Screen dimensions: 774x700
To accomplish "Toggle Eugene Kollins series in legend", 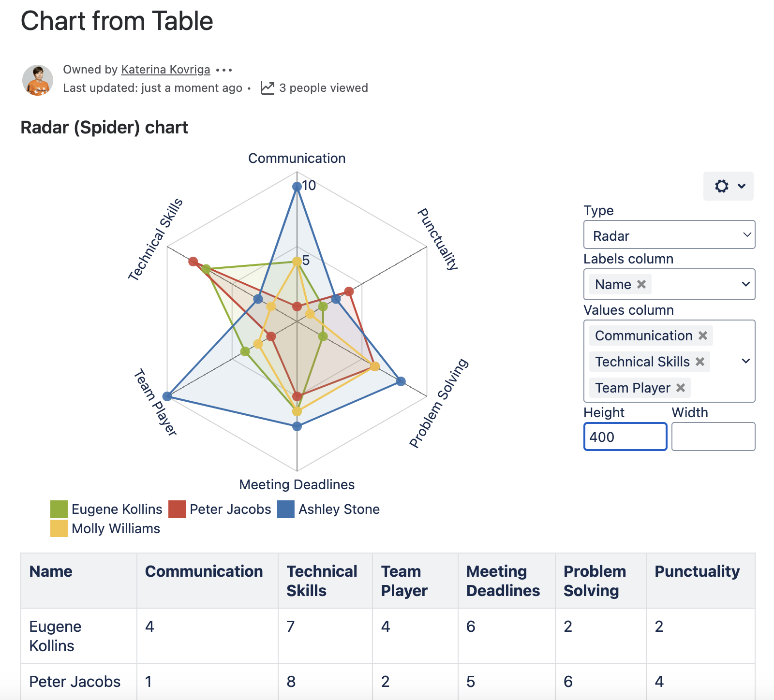I will [116, 509].
